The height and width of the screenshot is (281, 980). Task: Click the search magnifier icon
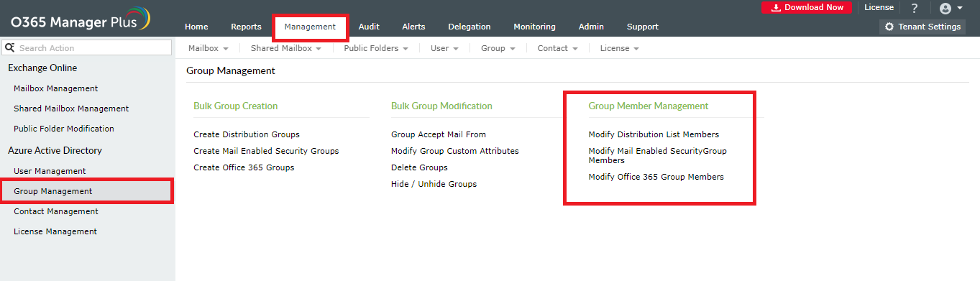(10, 47)
